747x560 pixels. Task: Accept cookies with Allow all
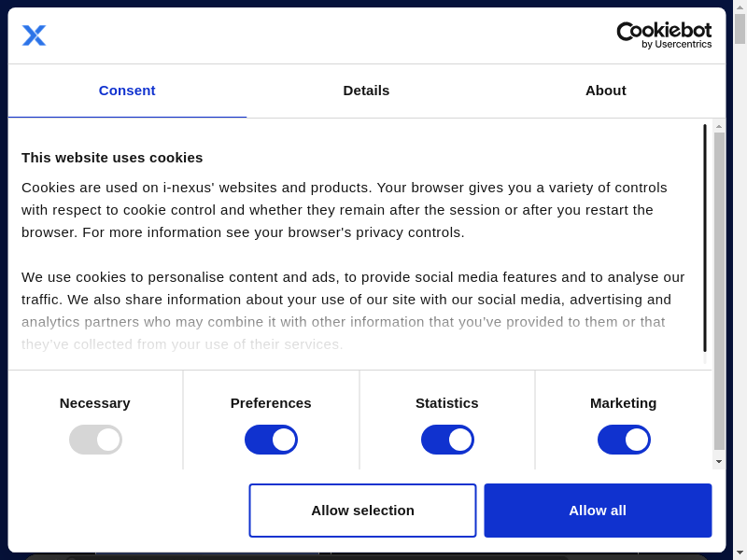598,511
